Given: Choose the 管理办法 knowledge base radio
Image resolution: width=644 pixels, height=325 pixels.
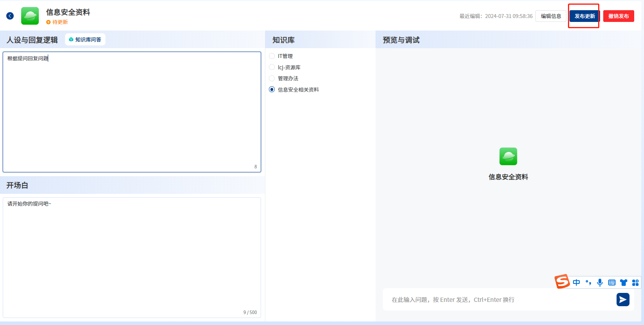Looking at the screenshot, I should (272, 78).
